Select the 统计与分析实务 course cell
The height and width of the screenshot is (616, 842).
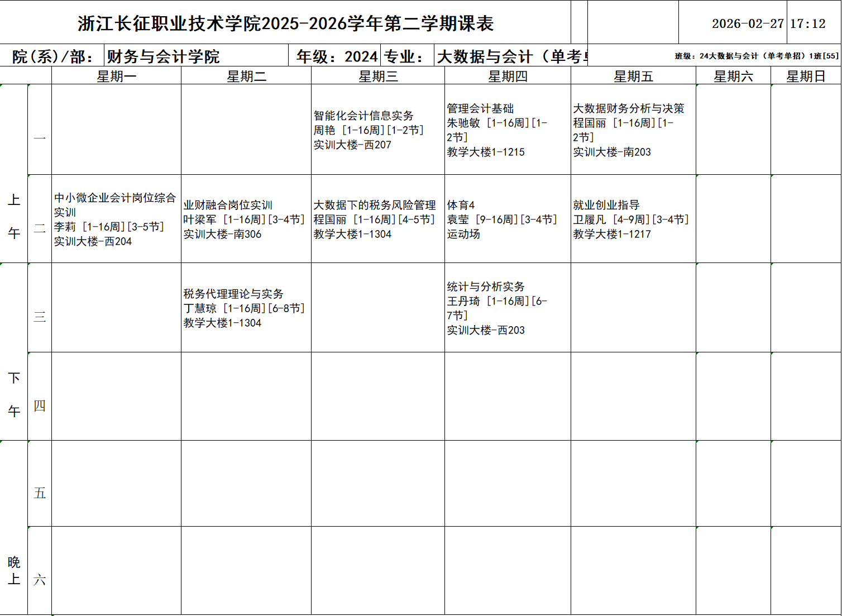(x=507, y=308)
